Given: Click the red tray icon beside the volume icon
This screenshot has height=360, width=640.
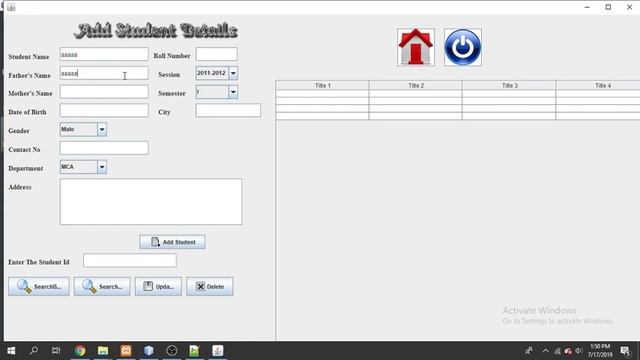Looking at the screenshot, I should (568, 351).
